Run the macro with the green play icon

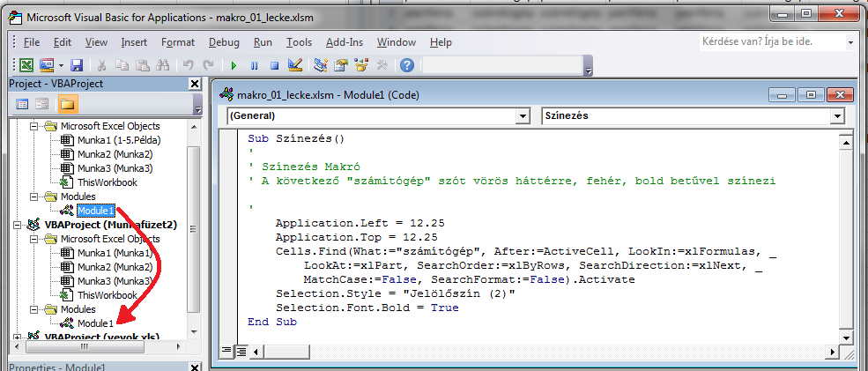(x=234, y=65)
